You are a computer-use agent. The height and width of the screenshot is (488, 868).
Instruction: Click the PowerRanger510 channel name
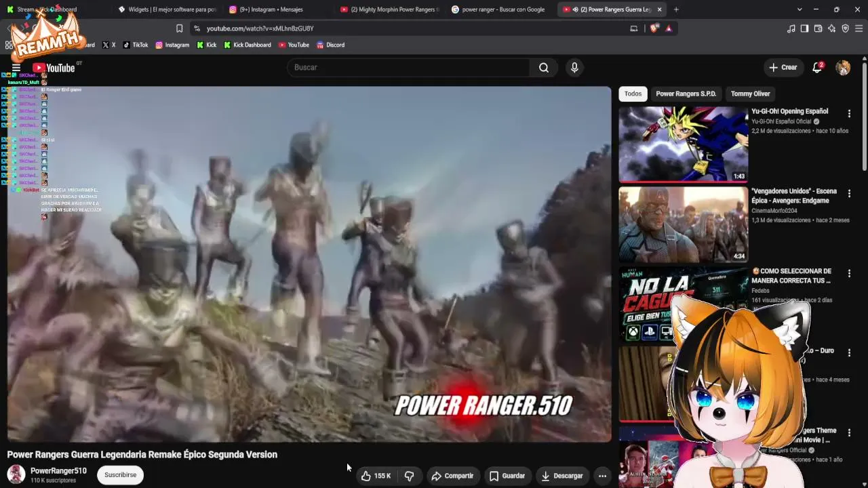click(58, 471)
